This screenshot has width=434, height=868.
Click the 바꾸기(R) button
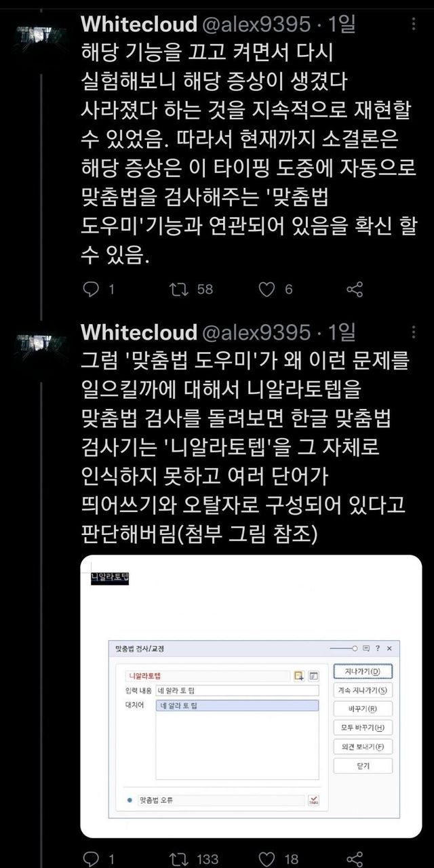coord(363,709)
